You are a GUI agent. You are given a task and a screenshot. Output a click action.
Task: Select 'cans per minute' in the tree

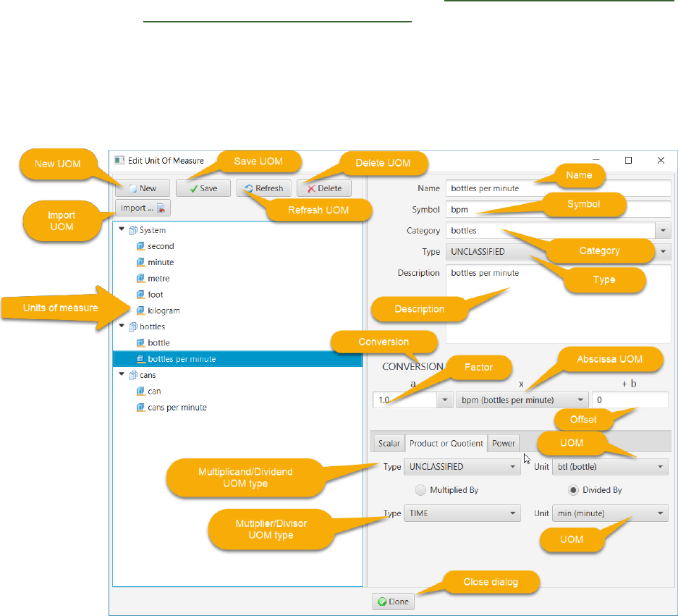(x=177, y=408)
